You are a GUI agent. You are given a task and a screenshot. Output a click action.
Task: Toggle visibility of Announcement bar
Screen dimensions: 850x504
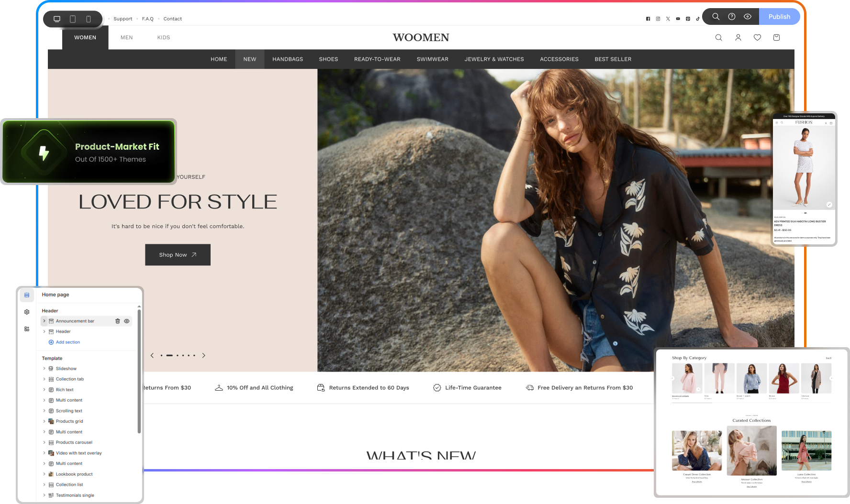(127, 321)
